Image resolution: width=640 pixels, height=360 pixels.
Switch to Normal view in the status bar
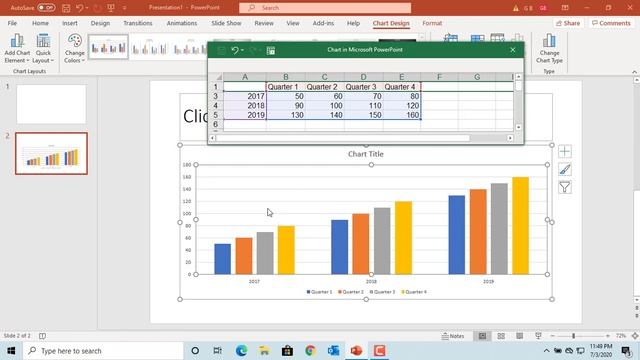(x=482, y=336)
